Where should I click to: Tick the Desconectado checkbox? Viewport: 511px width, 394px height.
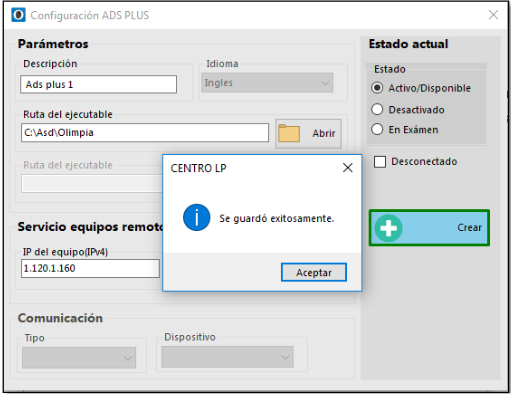click(x=380, y=162)
